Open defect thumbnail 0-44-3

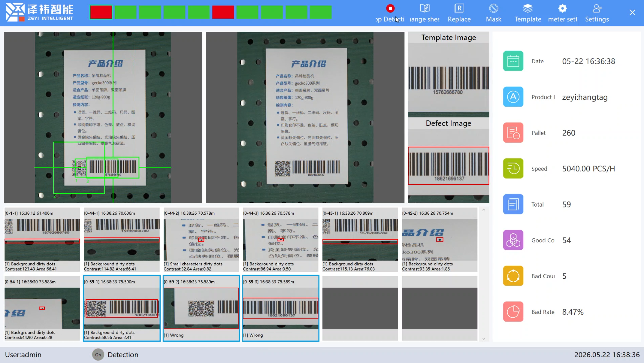click(x=280, y=240)
